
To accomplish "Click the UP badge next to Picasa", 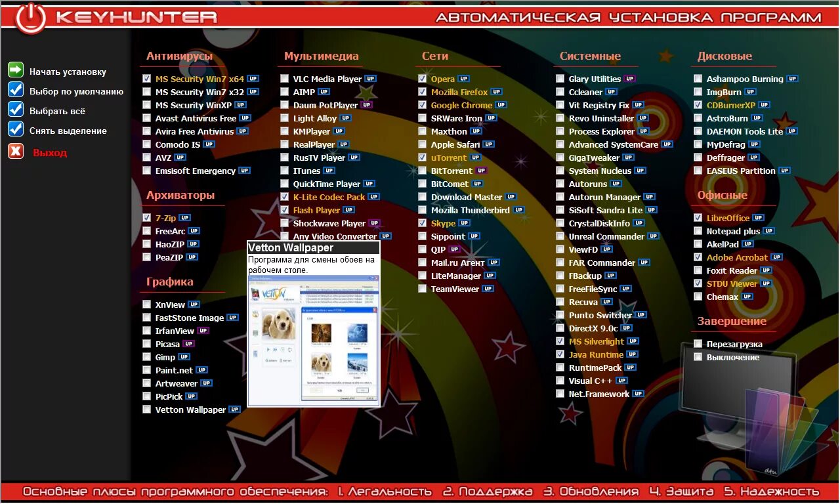I will [188, 344].
